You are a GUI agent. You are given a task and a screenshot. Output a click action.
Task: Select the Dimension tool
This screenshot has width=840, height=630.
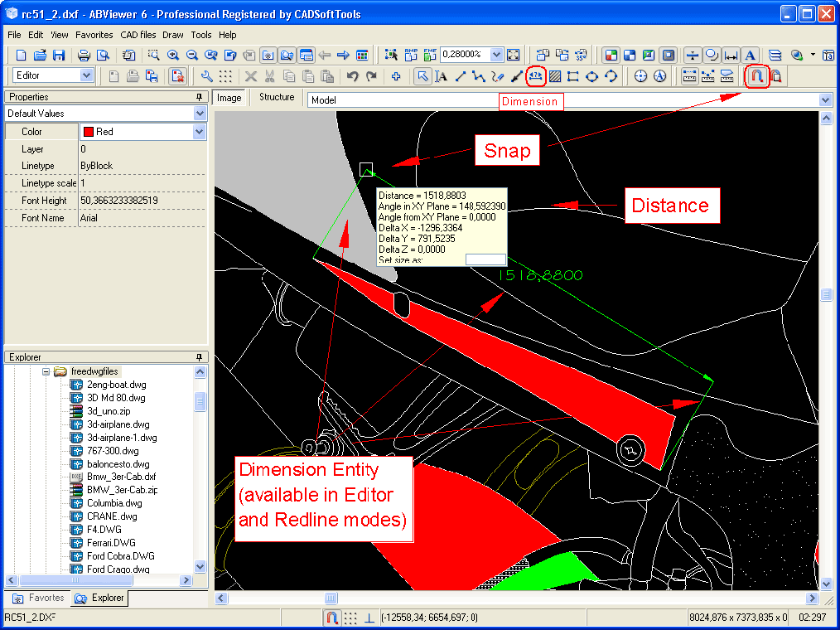pyautogui.click(x=536, y=76)
